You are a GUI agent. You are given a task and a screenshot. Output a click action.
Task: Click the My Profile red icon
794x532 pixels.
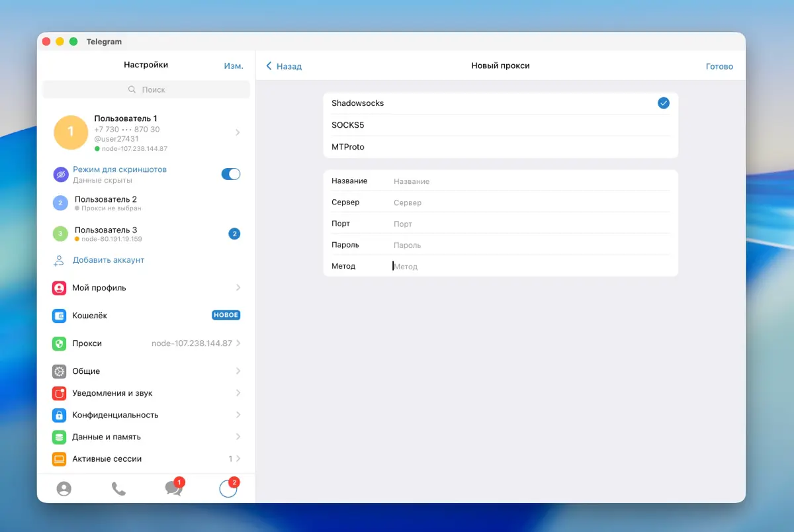(x=60, y=288)
